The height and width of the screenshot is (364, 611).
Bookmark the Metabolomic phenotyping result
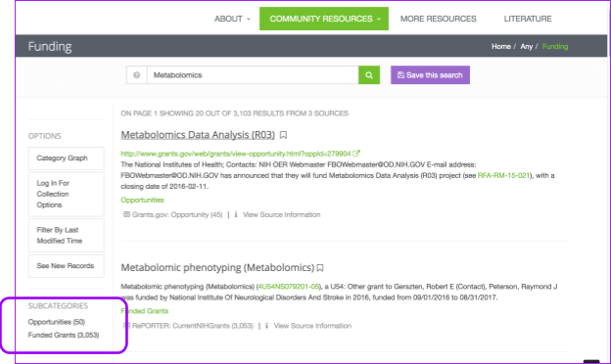(x=320, y=268)
